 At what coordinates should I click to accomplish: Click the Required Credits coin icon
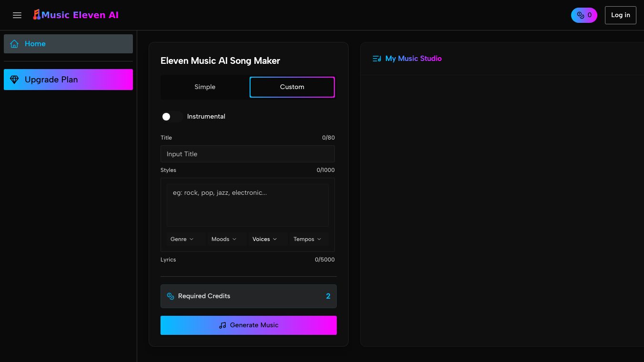pyautogui.click(x=171, y=296)
